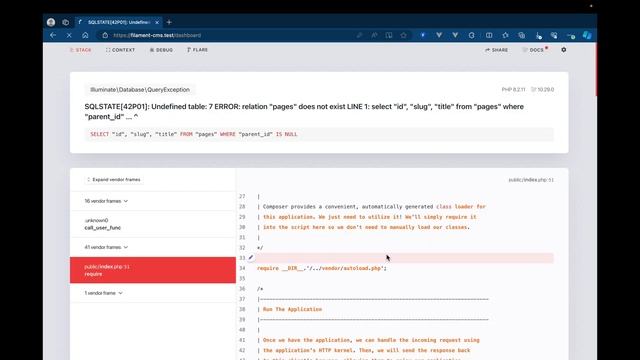Image resolution: width=640 pixels, height=360 pixels.
Task: Click PHP 8.2.11 version label
Action: (x=513, y=89)
